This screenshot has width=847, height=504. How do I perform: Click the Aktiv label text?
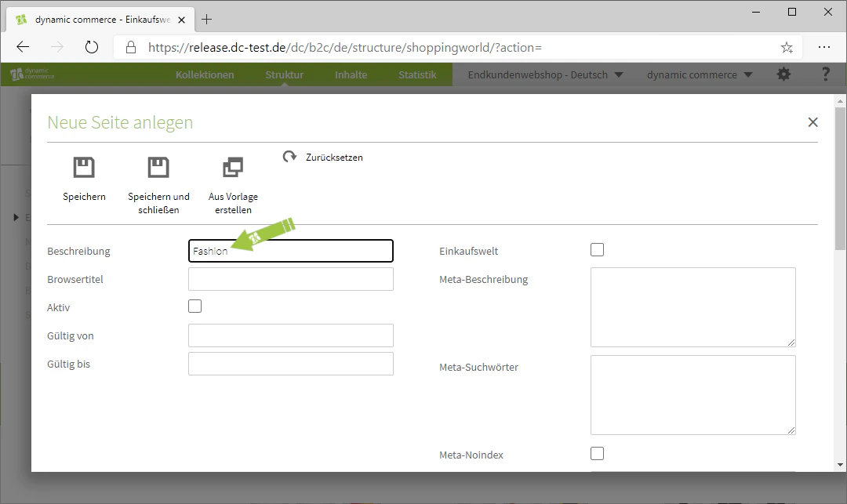(58, 307)
